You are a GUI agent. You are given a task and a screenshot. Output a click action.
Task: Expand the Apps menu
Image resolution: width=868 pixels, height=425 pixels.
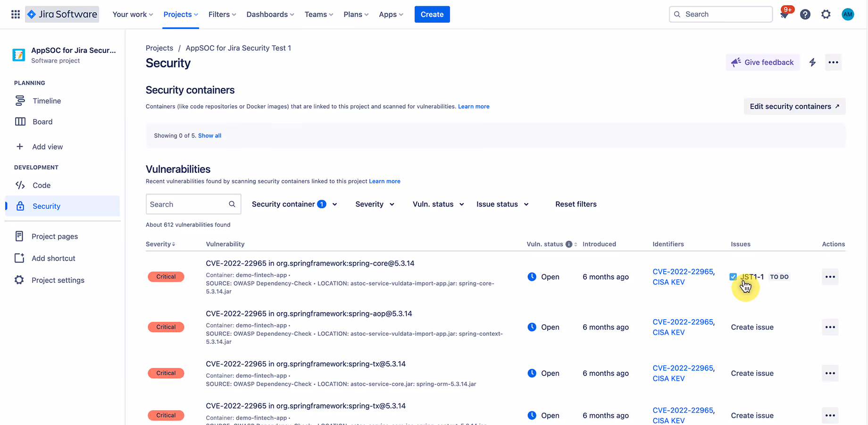pyautogui.click(x=391, y=14)
